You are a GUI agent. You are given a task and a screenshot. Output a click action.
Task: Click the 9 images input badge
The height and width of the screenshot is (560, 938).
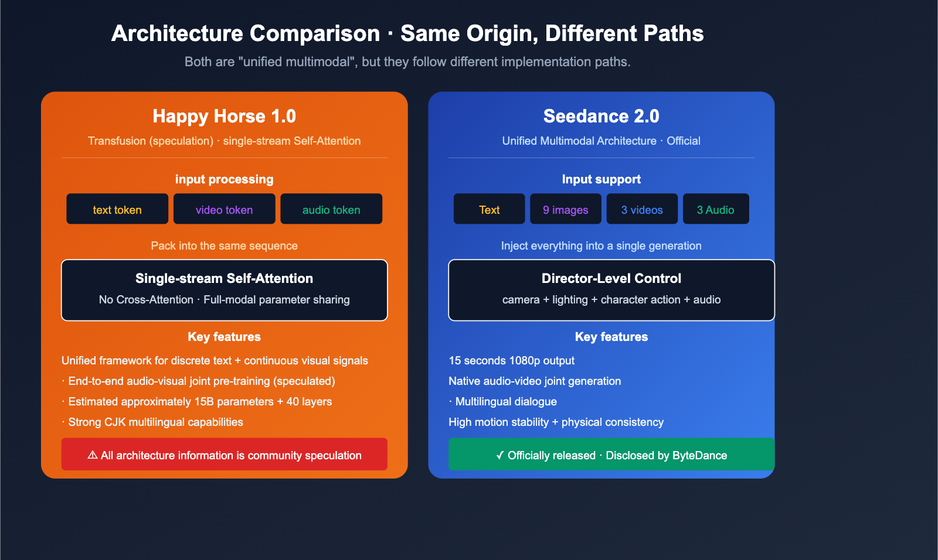coord(565,209)
